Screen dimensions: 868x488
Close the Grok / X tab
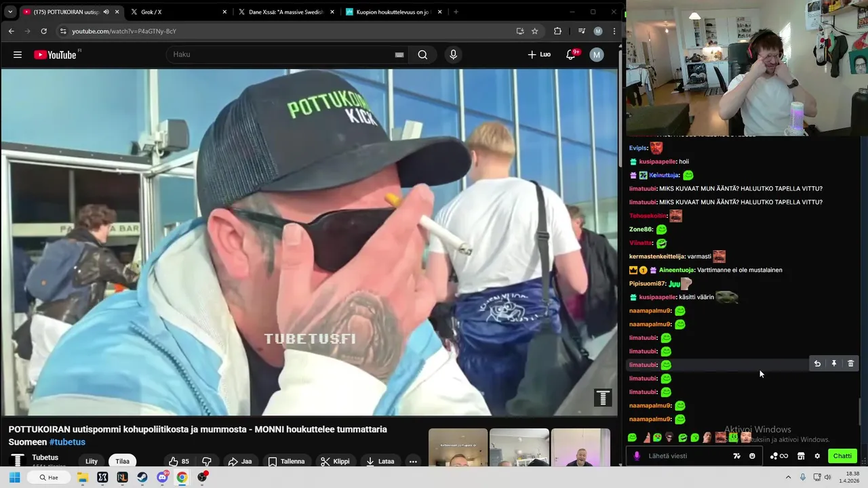coord(225,12)
